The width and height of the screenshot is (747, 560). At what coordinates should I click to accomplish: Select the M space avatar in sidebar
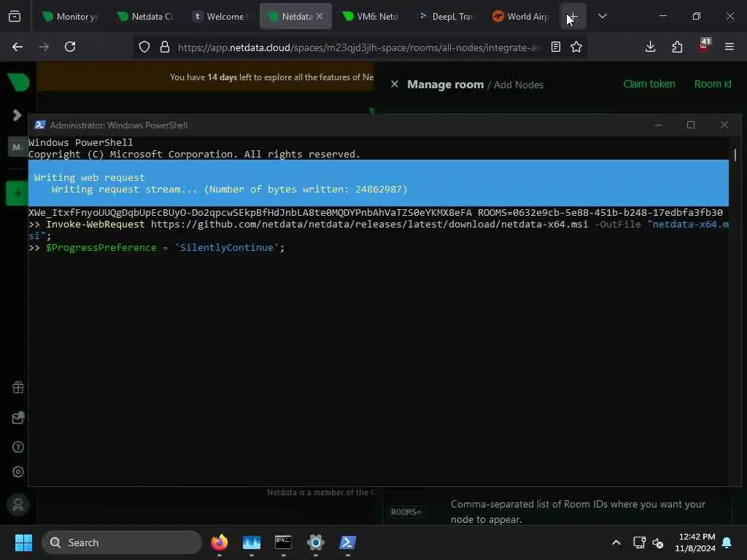click(x=18, y=147)
